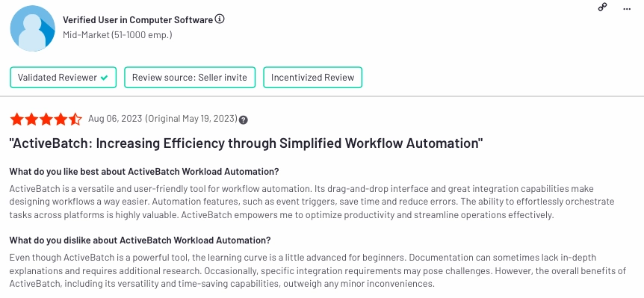This screenshot has height=298, width=644.
Task: Click the third red rating star
Action: tap(46, 119)
